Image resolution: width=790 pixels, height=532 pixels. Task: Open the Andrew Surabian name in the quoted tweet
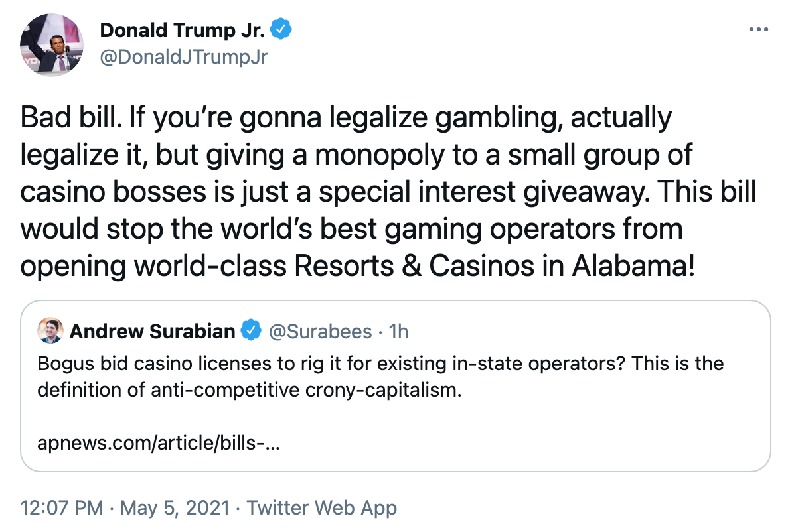(x=152, y=330)
